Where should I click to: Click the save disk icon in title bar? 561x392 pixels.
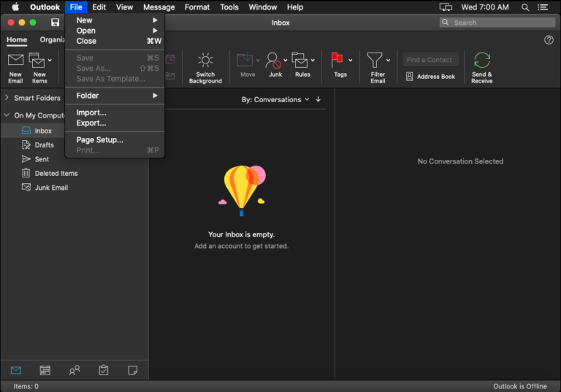click(55, 23)
